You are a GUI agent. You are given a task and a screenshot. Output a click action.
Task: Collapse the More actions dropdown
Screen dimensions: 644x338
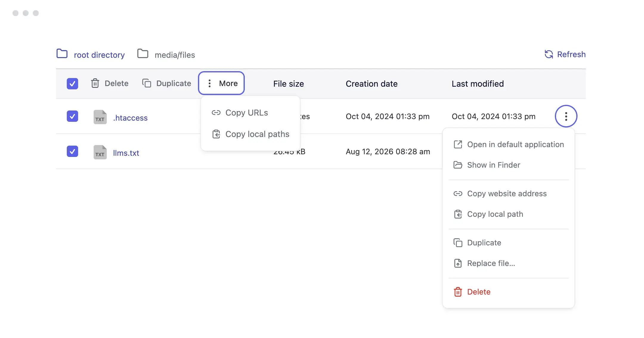pos(222,83)
